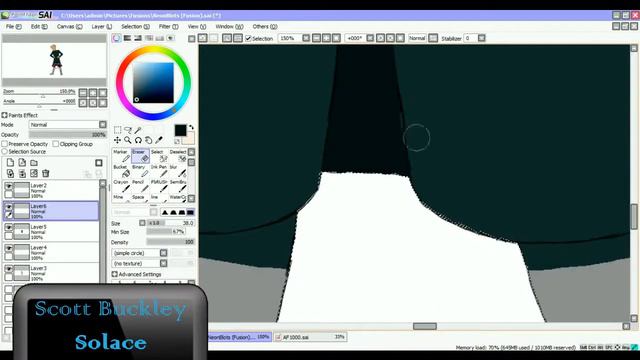The width and height of the screenshot is (640, 360).
Task: Expand the Advanced Settings section
Action: point(115,274)
